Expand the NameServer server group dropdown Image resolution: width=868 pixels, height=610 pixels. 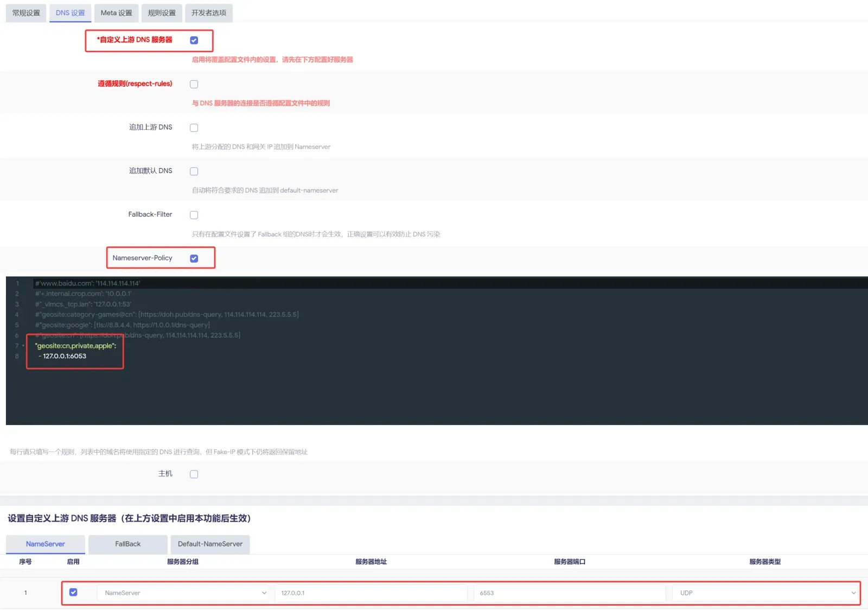pyautogui.click(x=184, y=593)
